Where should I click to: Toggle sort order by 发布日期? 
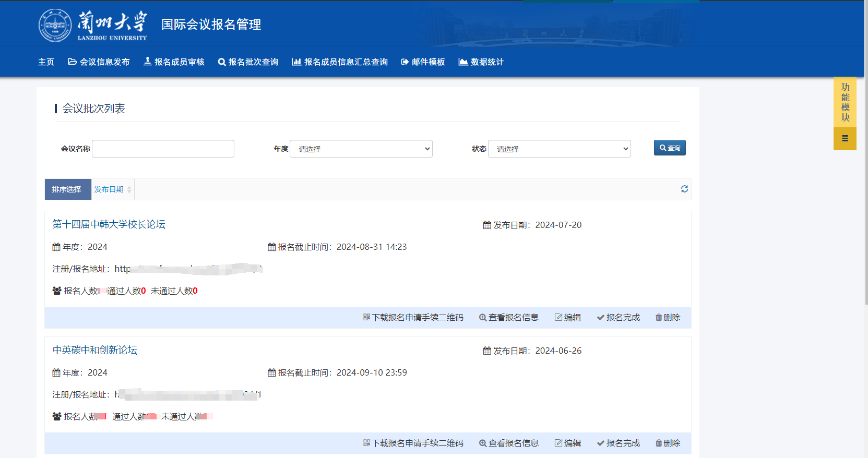pyautogui.click(x=112, y=189)
